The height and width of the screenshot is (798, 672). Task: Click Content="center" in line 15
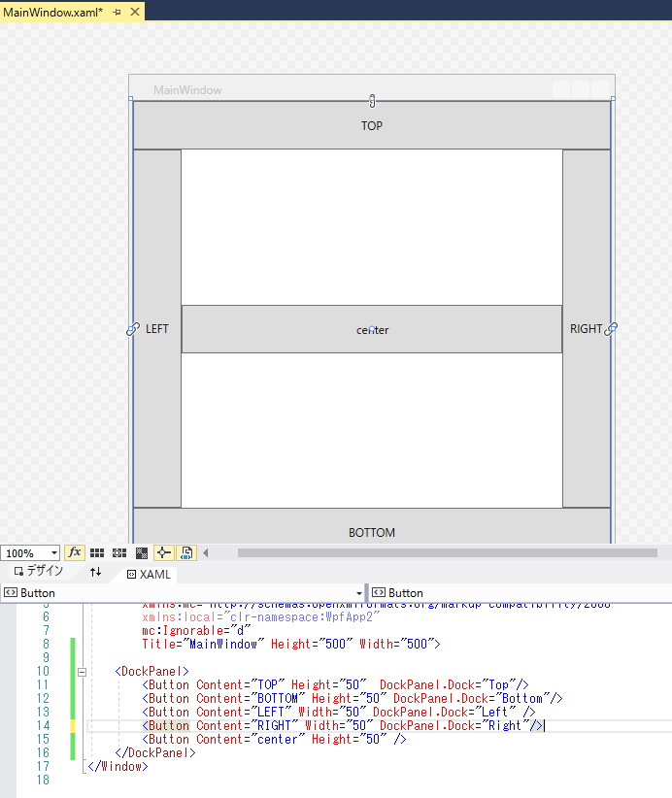[x=251, y=739]
